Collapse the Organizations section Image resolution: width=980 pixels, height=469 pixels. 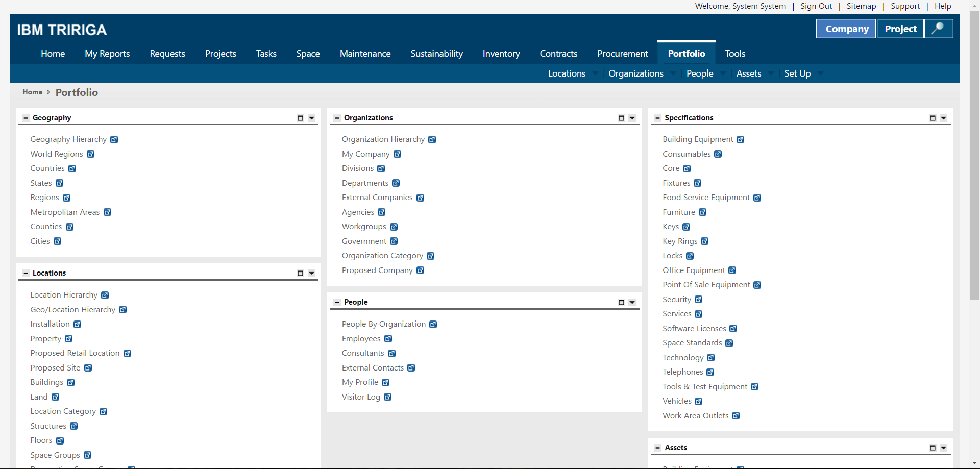pos(337,118)
